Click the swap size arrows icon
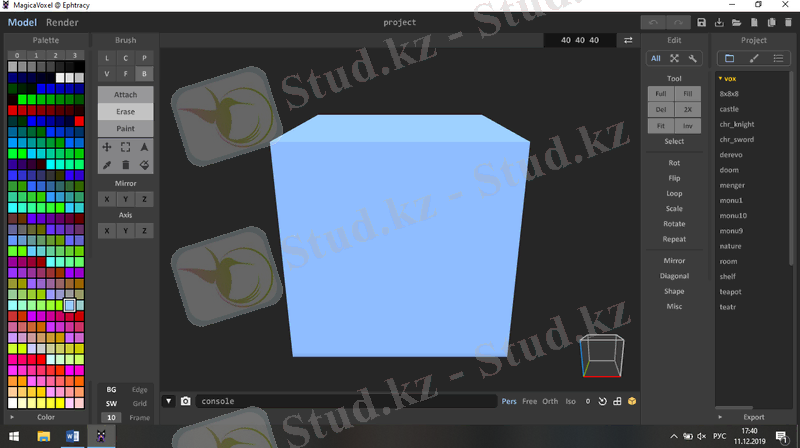This screenshot has height=448, width=800. coord(628,40)
